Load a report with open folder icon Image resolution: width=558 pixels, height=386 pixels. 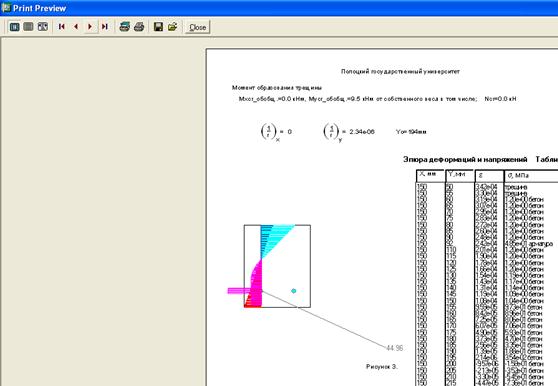coord(173,27)
